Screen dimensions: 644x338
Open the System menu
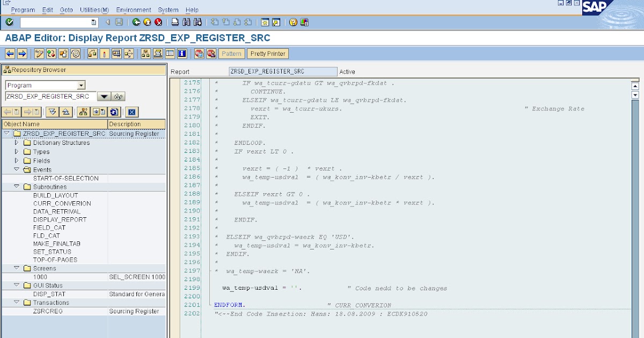[x=169, y=10]
